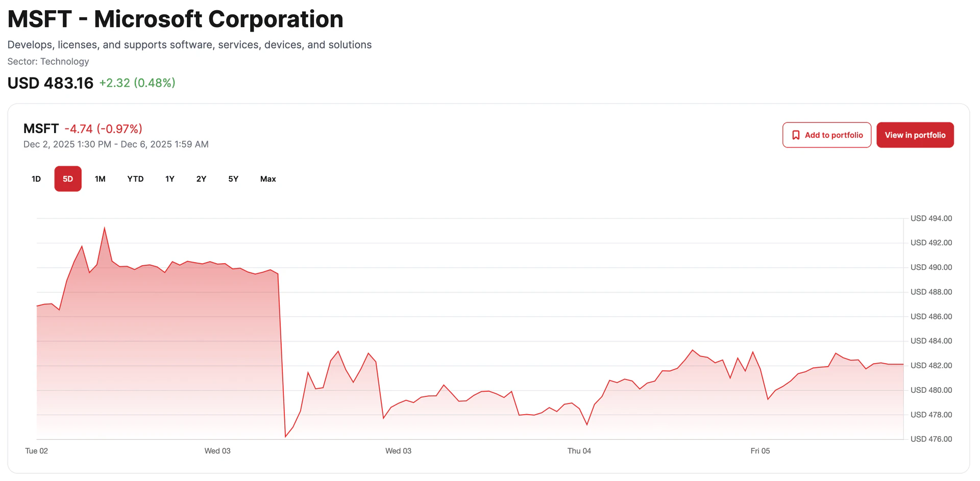Select the 1D time range
The image size is (980, 481).
pyautogui.click(x=36, y=179)
